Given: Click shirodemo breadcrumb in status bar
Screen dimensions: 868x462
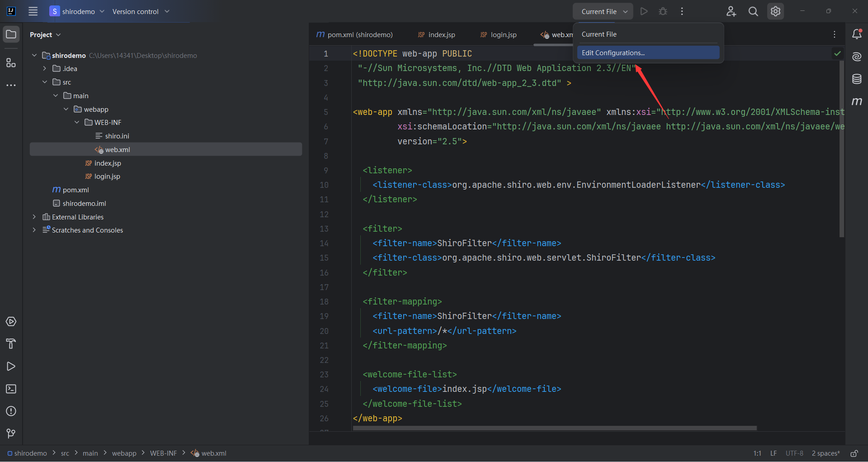Looking at the screenshot, I should click(x=27, y=453).
